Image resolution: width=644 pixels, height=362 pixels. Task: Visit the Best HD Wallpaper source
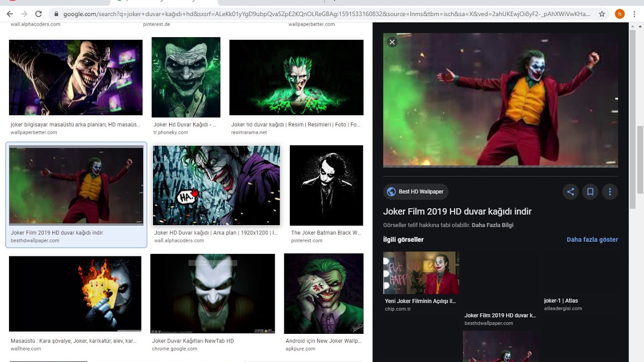(416, 192)
